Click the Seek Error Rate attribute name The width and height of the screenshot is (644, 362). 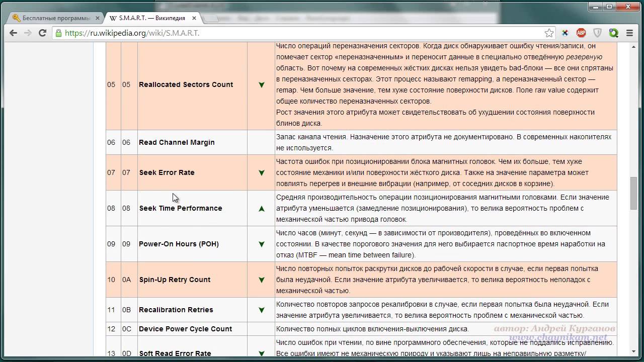point(167,172)
